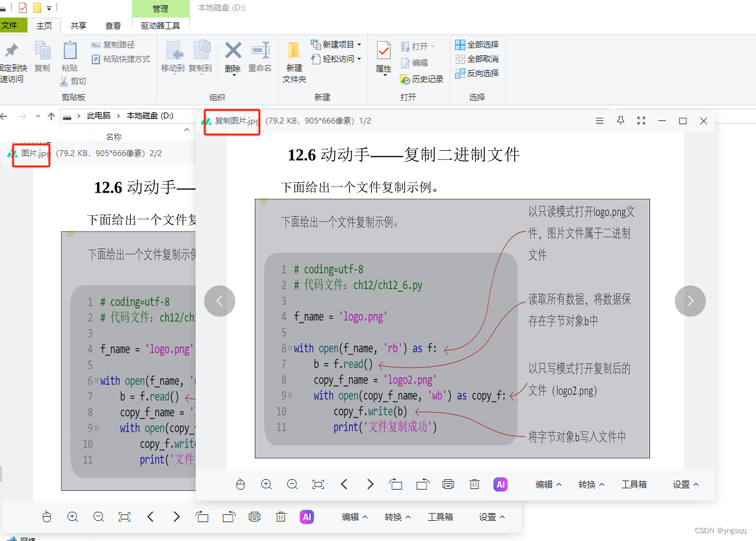Delete image in back 图片.jpg viewer
Image resolution: width=756 pixels, height=541 pixels.
tap(281, 517)
